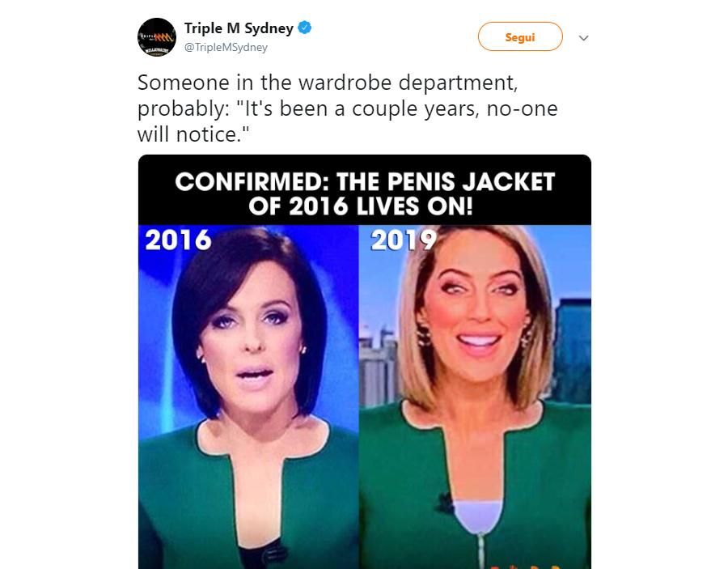Click the small stud earring in the 2016 photo
Image resolution: width=728 pixels, height=569 pixels.
303,349
